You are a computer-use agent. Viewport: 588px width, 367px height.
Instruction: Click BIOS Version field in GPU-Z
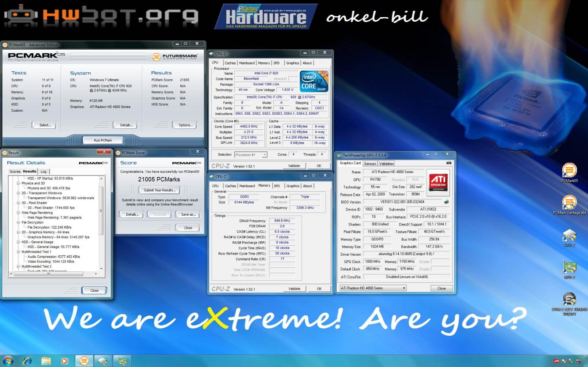point(402,202)
